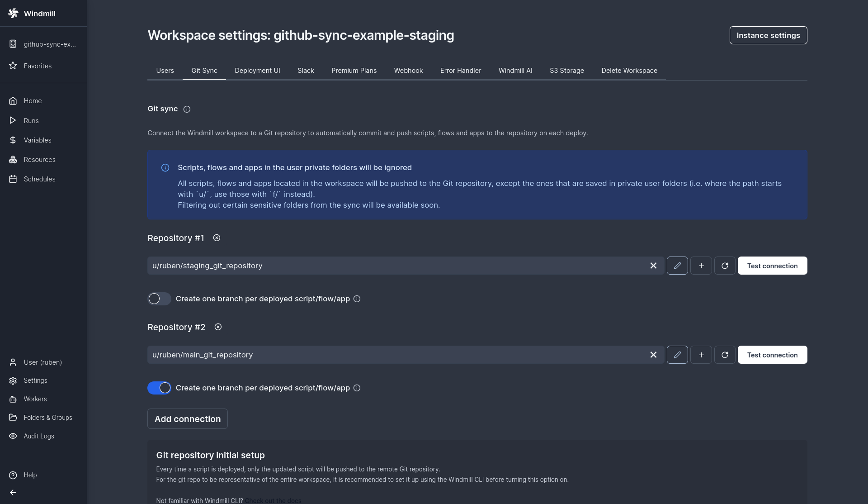Add a new resource for Repository #2
Viewport: 868px width, 504px height.
701,355
